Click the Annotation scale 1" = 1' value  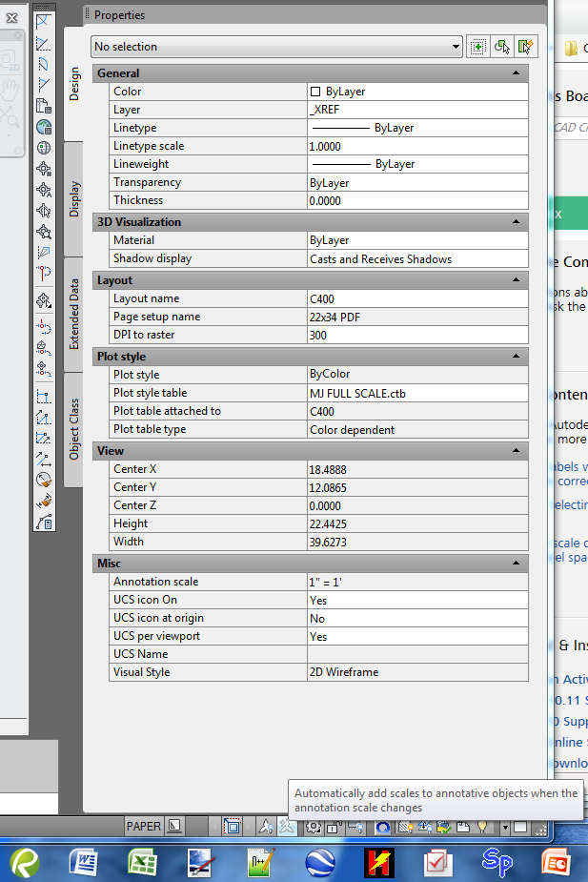click(x=417, y=583)
